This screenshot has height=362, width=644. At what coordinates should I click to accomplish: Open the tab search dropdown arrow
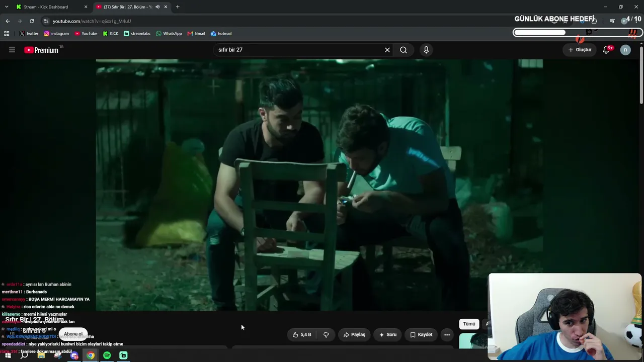[7, 7]
